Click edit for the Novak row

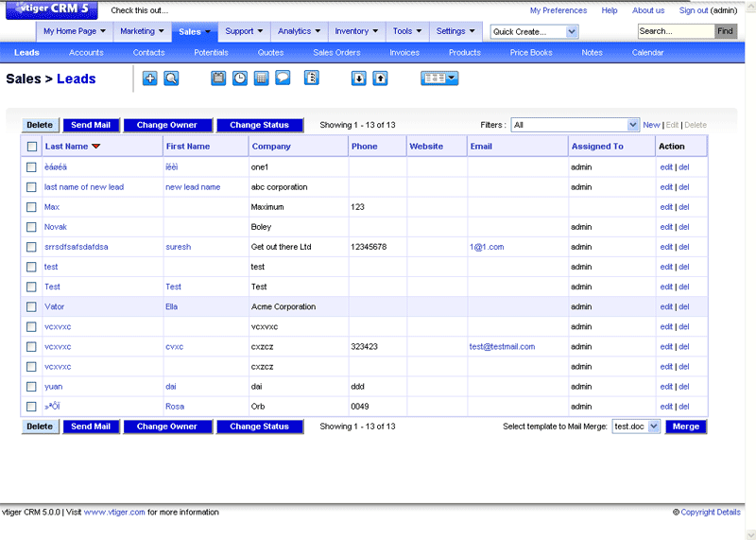(666, 227)
